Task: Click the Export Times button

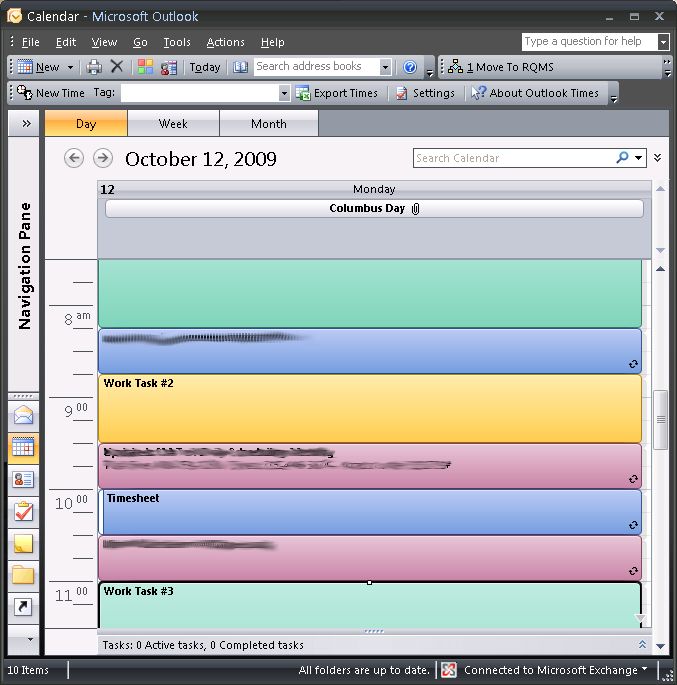Action: [337, 93]
